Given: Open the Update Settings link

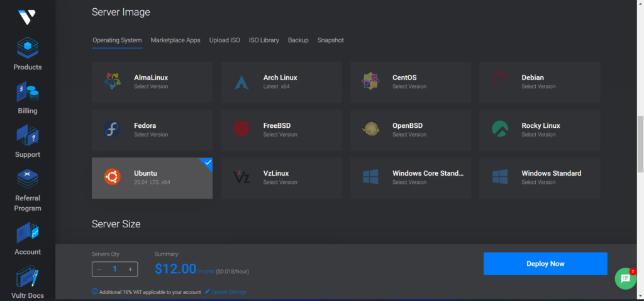Looking at the screenshot, I should (229, 292).
